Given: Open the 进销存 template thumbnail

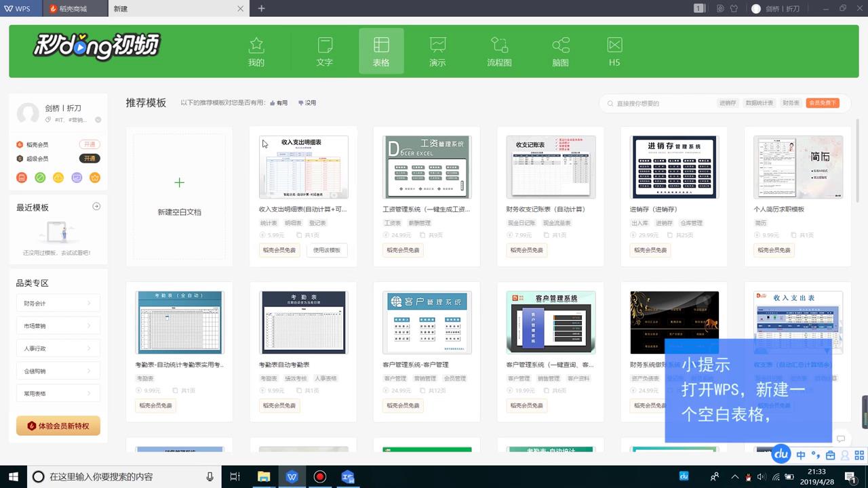Looking at the screenshot, I should [675, 167].
